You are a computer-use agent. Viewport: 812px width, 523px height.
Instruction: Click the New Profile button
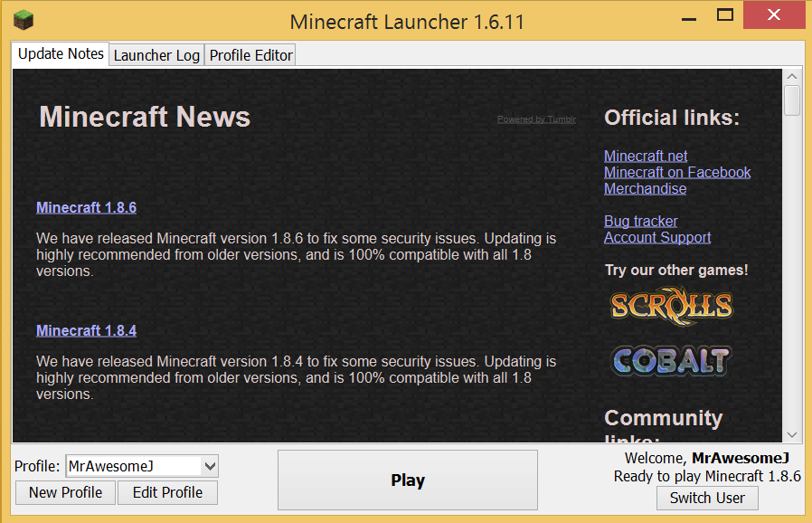(x=65, y=492)
